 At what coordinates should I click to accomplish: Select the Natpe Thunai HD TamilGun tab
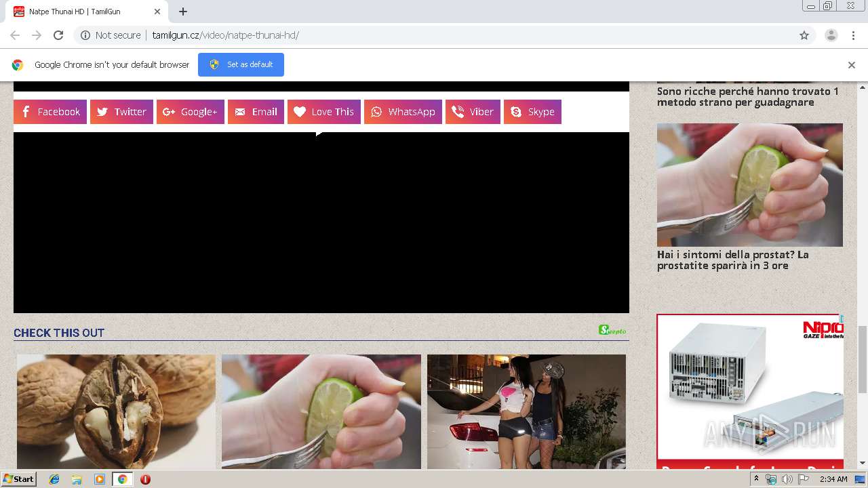point(87,12)
